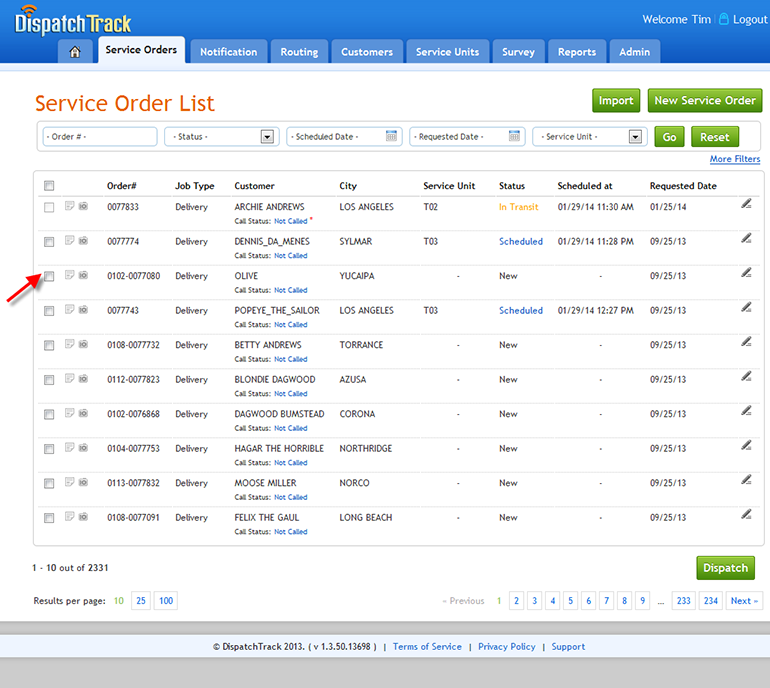Viewport: 770px width, 688px height.
Task: Select the MOOSE MILLER order checkbox
Action: [49, 484]
